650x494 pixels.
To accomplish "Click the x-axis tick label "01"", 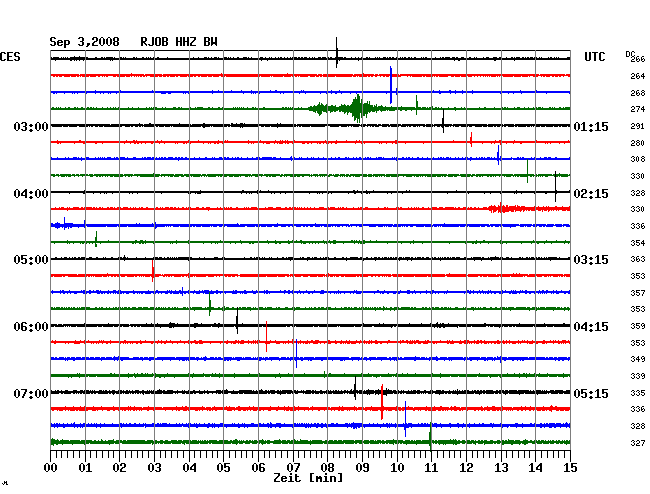I will pyautogui.click(x=85, y=467).
